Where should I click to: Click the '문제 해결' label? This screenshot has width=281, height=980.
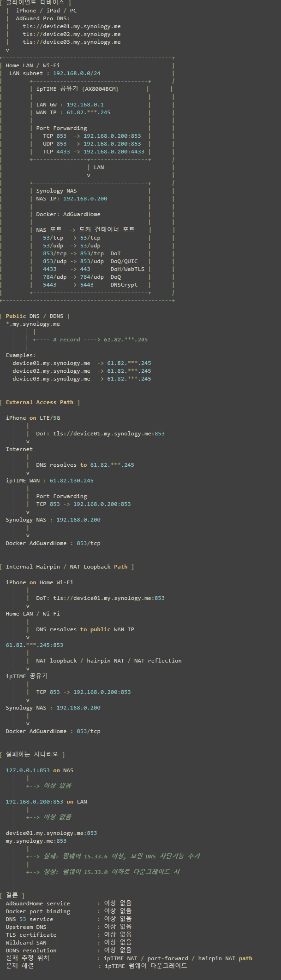point(19,966)
